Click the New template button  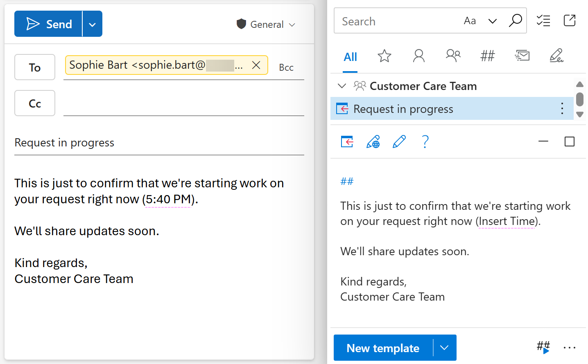tap(383, 348)
